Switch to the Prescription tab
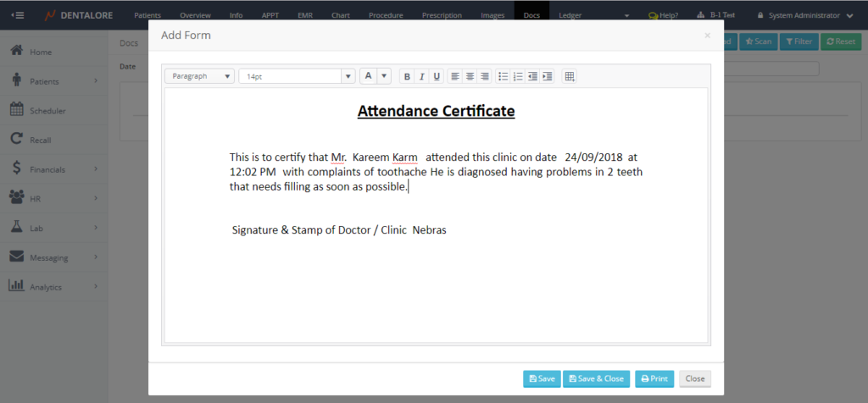The image size is (868, 403). pyautogui.click(x=442, y=15)
